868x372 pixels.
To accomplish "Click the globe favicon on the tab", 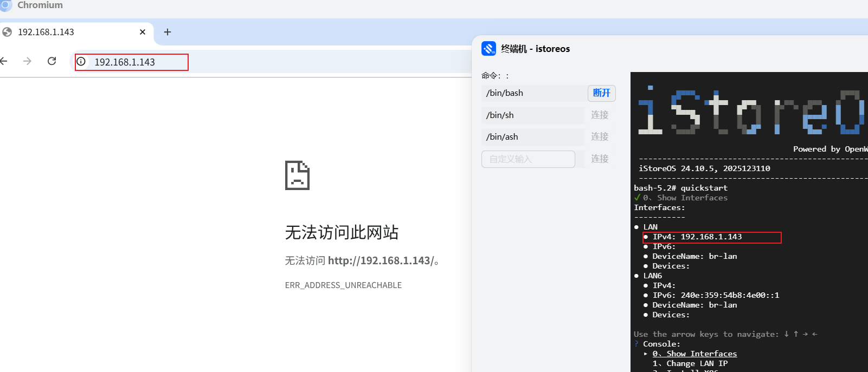I will pyautogui.click(x=7, y=32).
